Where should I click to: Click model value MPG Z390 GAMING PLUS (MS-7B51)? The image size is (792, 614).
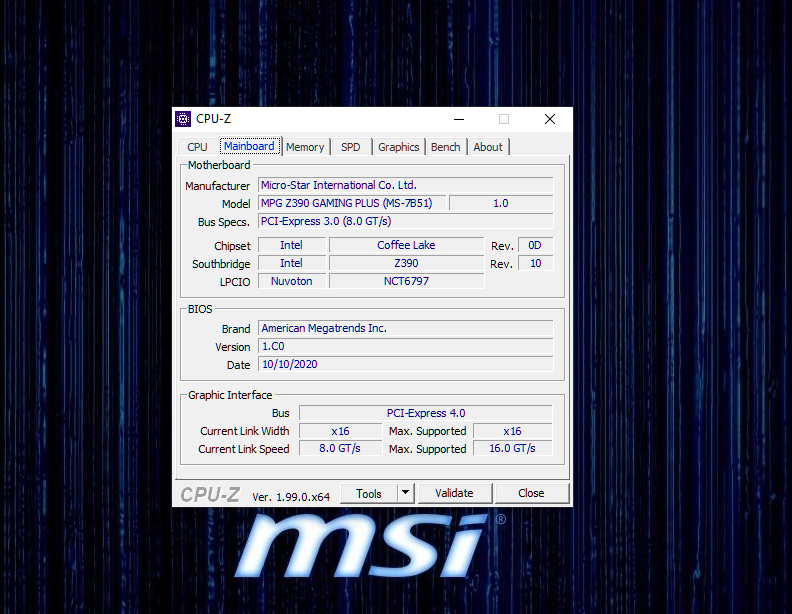coord(352,203)
